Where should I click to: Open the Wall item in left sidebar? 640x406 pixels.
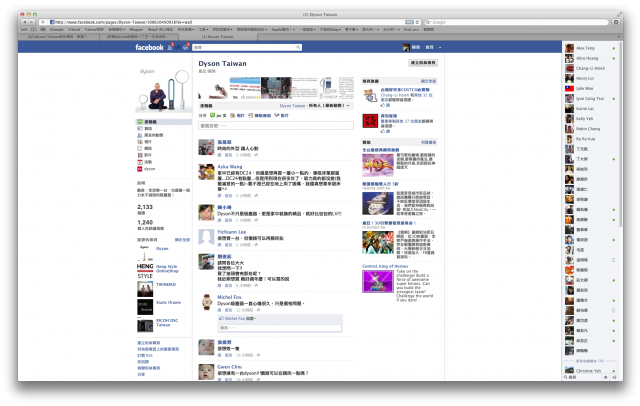pyautogui.click(x=164, y=122)
